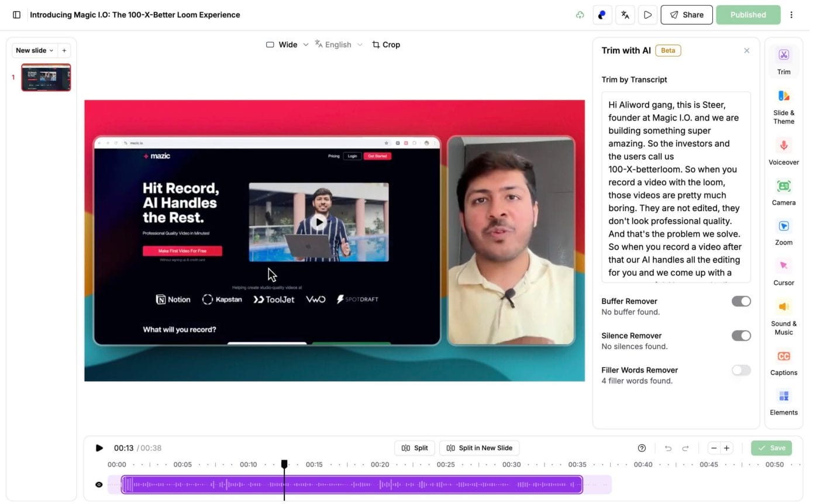Open the Captions tool
The height and width of the screenshot is (504, 813).
[783, 362]
